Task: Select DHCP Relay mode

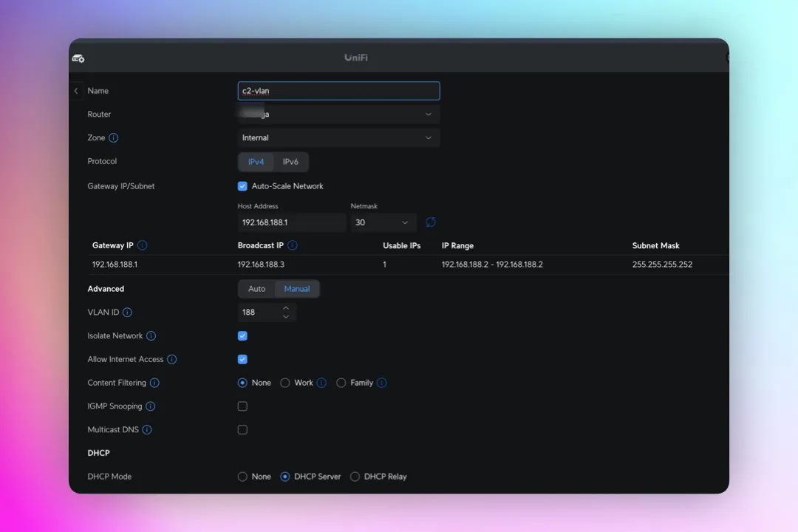Action: [355, 477]
